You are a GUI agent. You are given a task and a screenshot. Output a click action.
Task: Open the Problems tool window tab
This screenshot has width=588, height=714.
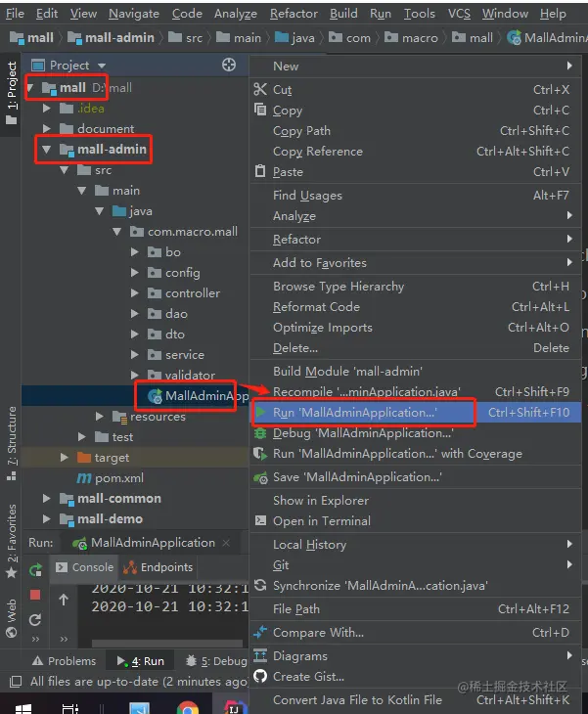click(65, 661)
